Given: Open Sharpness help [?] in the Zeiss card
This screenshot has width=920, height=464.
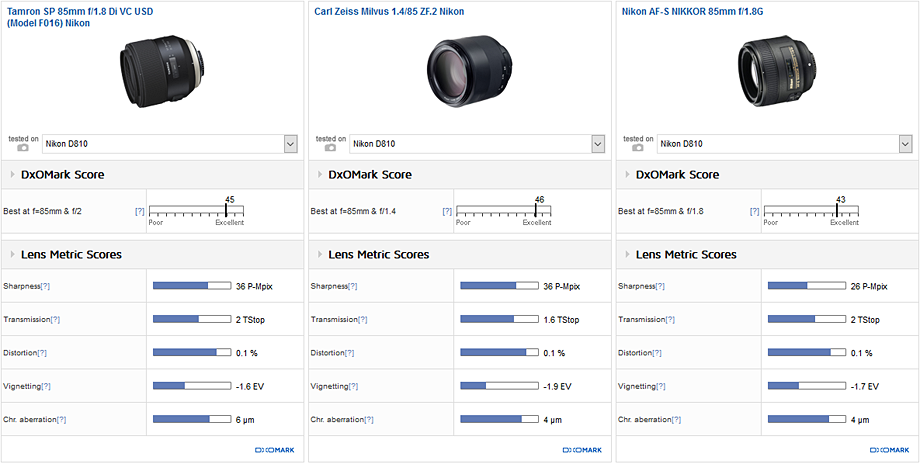Looking at the screenshot, I should point(353,286).
